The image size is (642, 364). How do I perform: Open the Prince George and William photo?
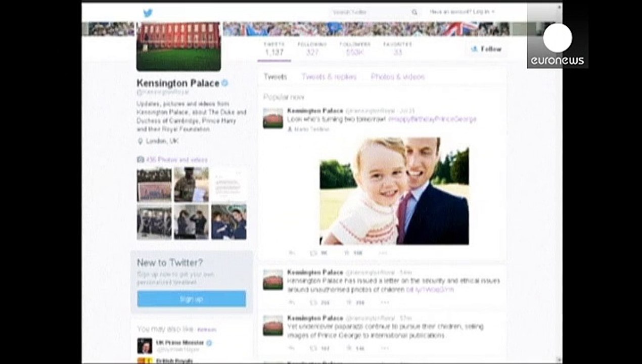pos(394,191)
